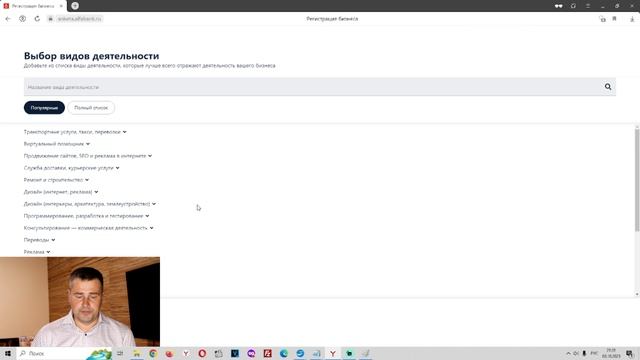Expand Виртуальный помощник category
Image resolution: width=640 pixels, height=360 pixels.
(x=57, y=144)
